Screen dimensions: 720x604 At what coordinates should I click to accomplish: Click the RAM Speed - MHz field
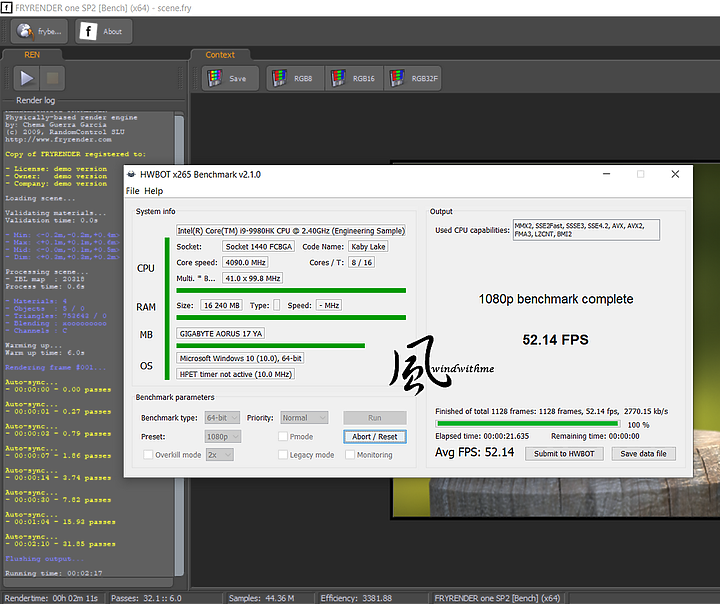[x=329, y=305]
